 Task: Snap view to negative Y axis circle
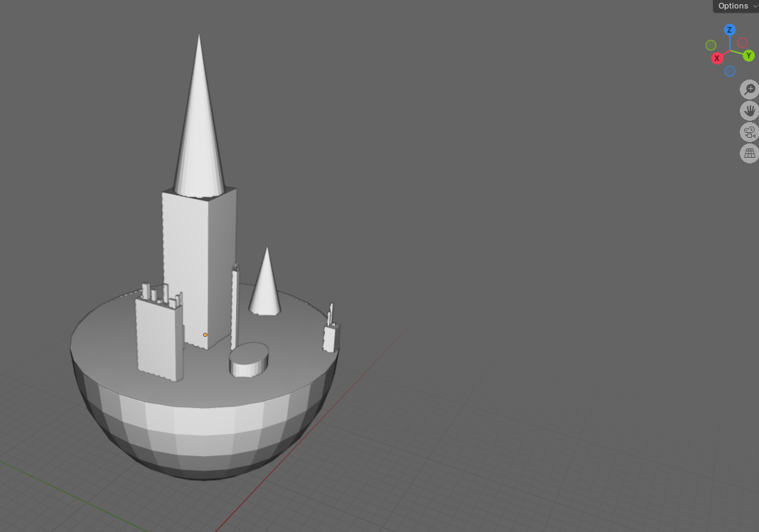coord(711,45)
